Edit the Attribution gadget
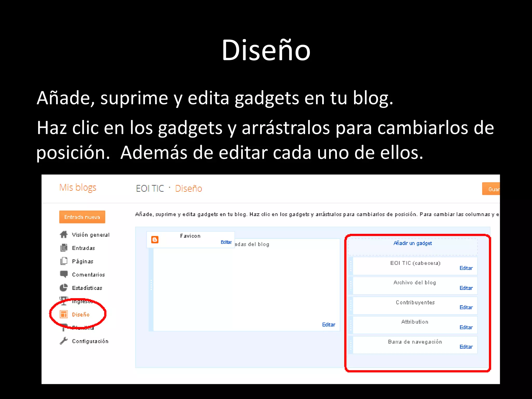 (x=466, y=327)
